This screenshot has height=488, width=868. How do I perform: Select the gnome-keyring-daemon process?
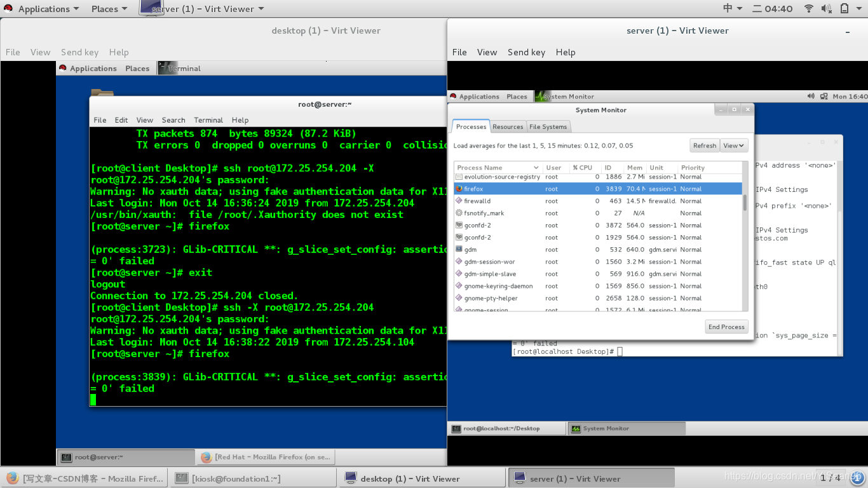(597, 286)
